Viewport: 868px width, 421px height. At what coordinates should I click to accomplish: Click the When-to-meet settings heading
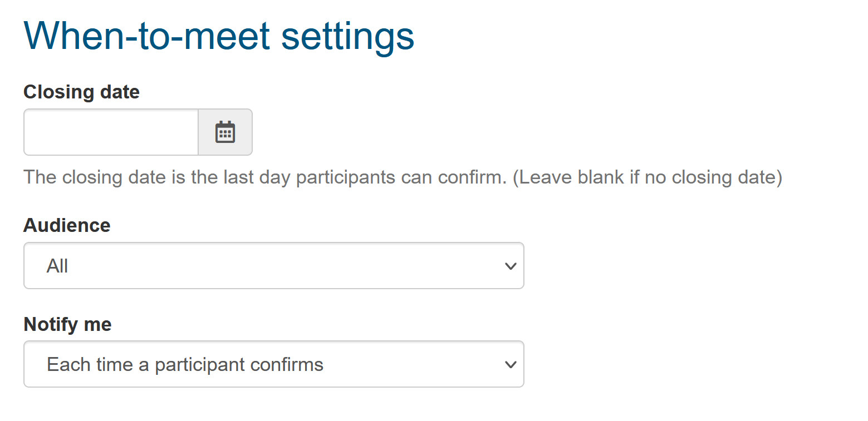point(219,35)
